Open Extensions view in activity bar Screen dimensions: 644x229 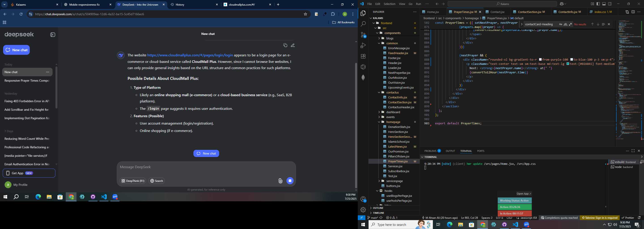(x=363, y=56)
